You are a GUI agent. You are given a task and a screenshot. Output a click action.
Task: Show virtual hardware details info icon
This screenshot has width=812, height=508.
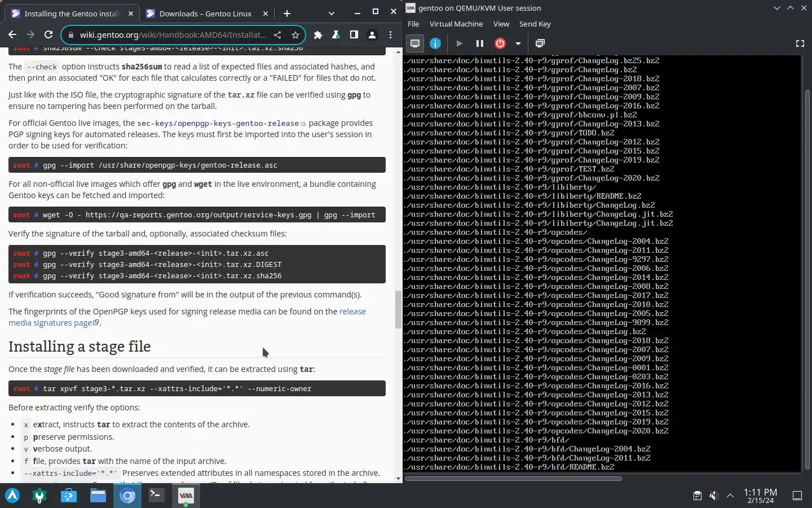pyautogui.click(x=435, y=43)
